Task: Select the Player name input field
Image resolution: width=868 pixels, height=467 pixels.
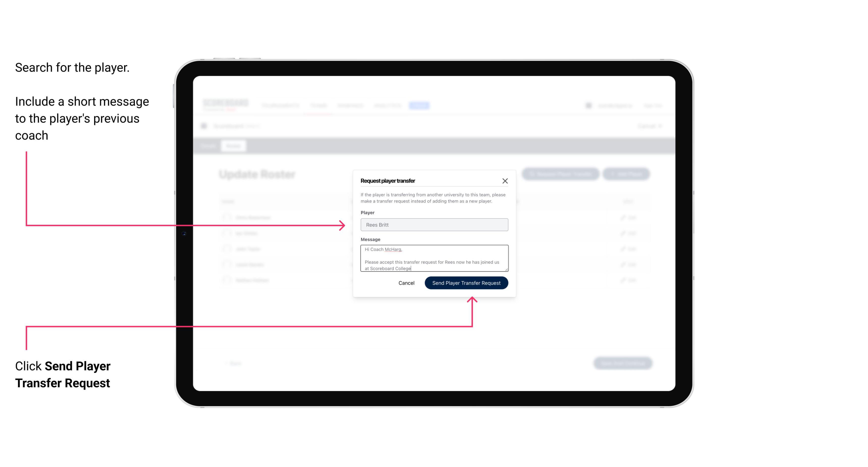Action: tap(434, 224)
